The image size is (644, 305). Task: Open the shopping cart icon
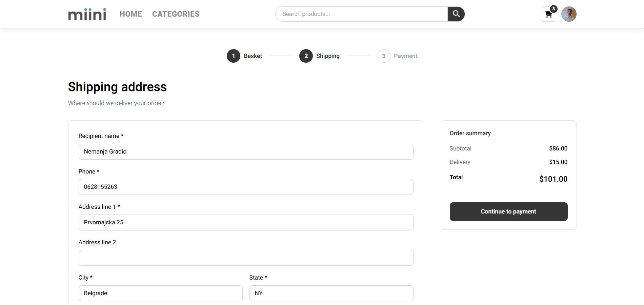[x=548, y=14]
